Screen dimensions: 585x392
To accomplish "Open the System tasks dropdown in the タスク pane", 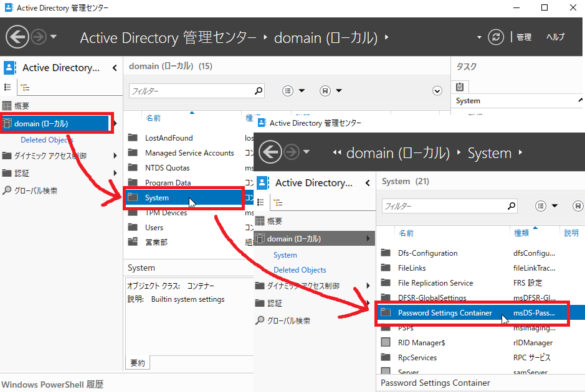I will [x=579, y=100].
